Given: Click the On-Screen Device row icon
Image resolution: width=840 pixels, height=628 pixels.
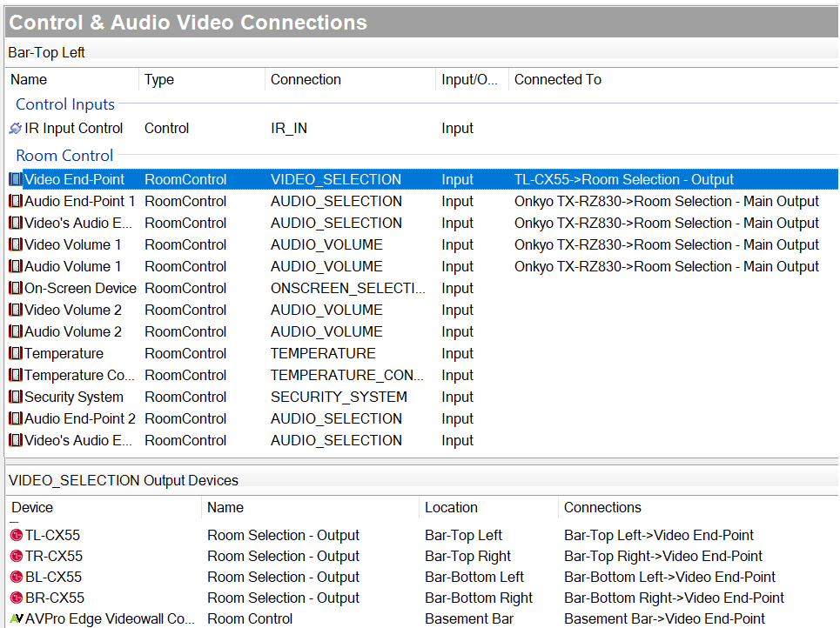Looking at the screenshot, I should pos(16,289).
